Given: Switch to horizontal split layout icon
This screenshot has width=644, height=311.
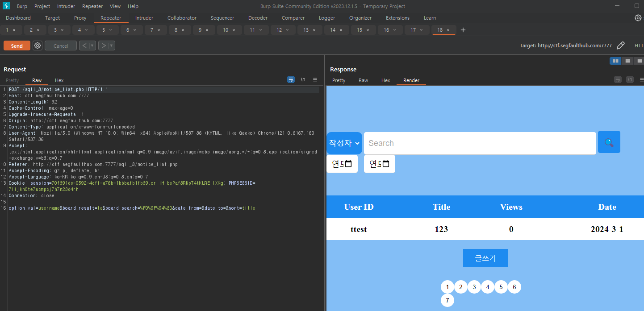Looking at the screenshot, I should point(627,61).
